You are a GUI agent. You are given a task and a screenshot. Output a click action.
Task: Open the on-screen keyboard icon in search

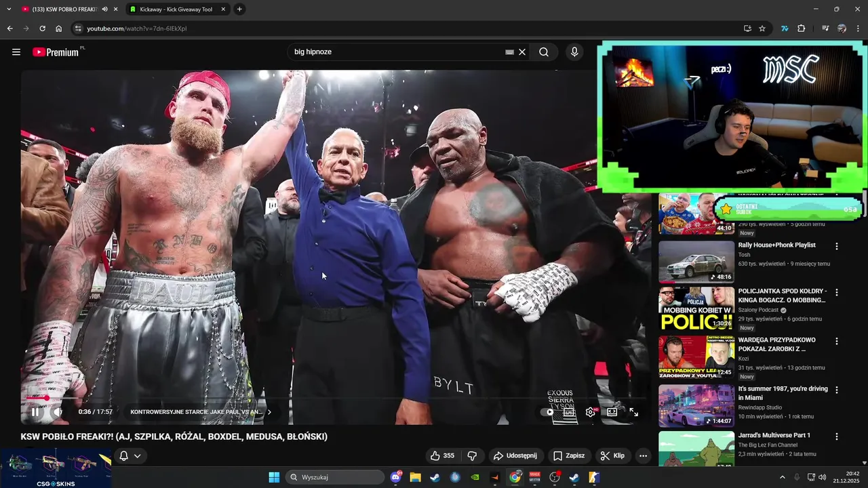[x=509, y=52]
